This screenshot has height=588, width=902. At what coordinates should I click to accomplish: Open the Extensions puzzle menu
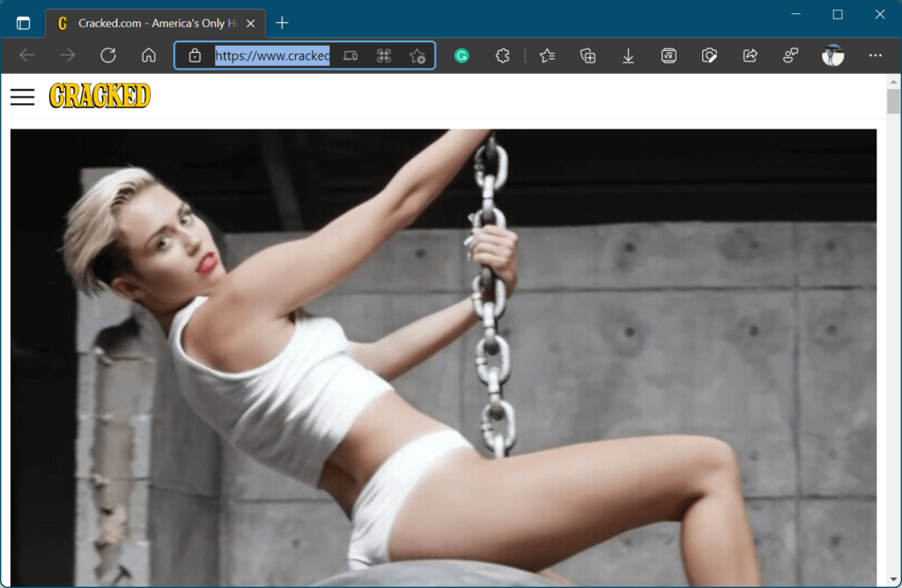pyautogui.click(x=502, y=55)
